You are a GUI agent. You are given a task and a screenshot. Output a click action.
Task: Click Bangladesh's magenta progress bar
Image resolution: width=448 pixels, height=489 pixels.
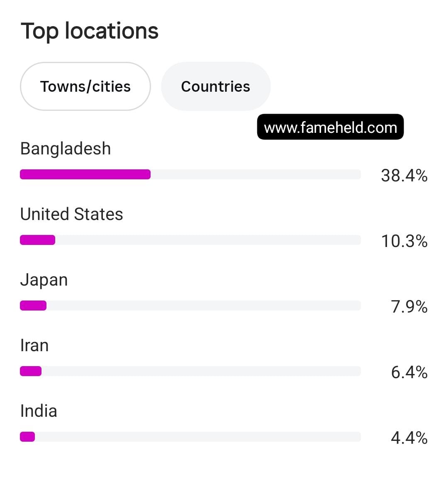click(x=85, y=174)
